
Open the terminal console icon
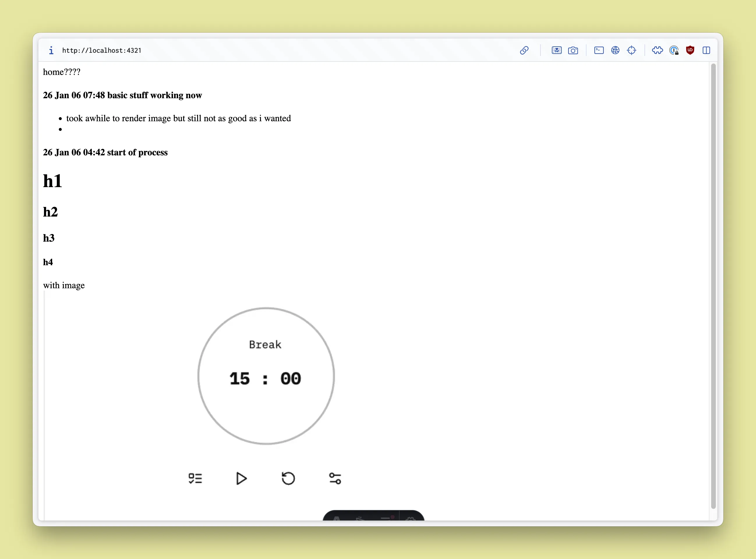(x=599, y=50)
